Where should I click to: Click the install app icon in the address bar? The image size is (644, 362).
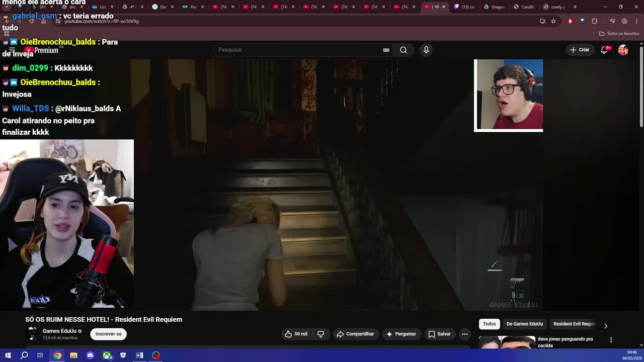[x=542, y=21]
